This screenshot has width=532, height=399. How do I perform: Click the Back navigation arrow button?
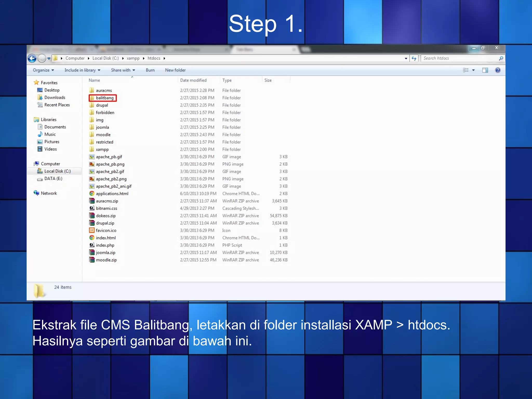click(x=32, y=58)
